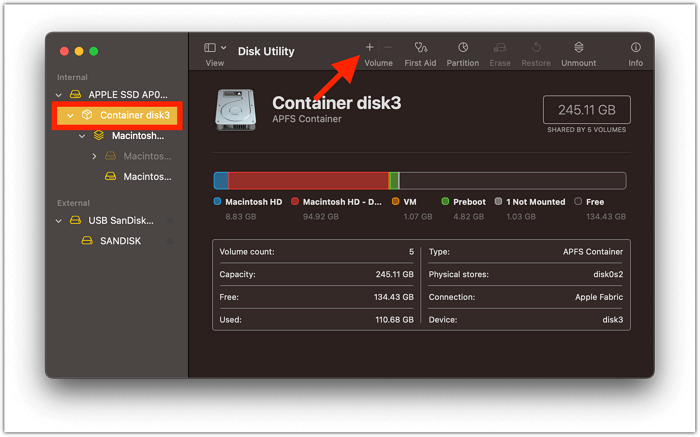Click the 1 Not Mounted legend entry

529,202
